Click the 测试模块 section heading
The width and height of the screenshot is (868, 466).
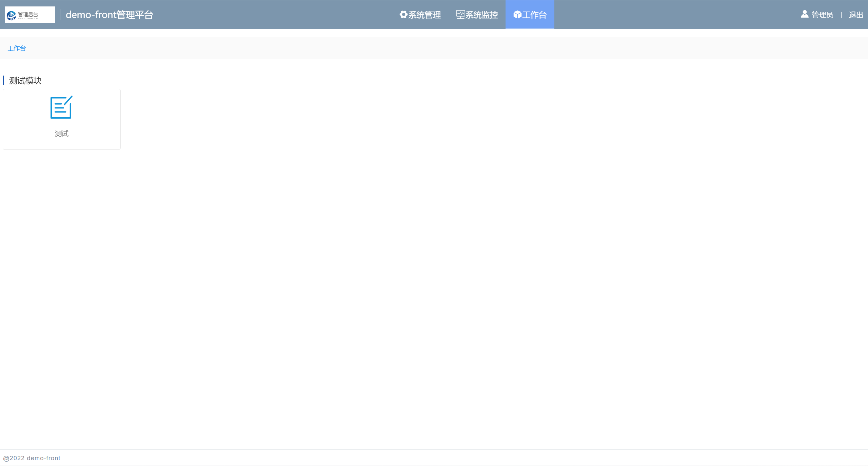pos(25,81)
